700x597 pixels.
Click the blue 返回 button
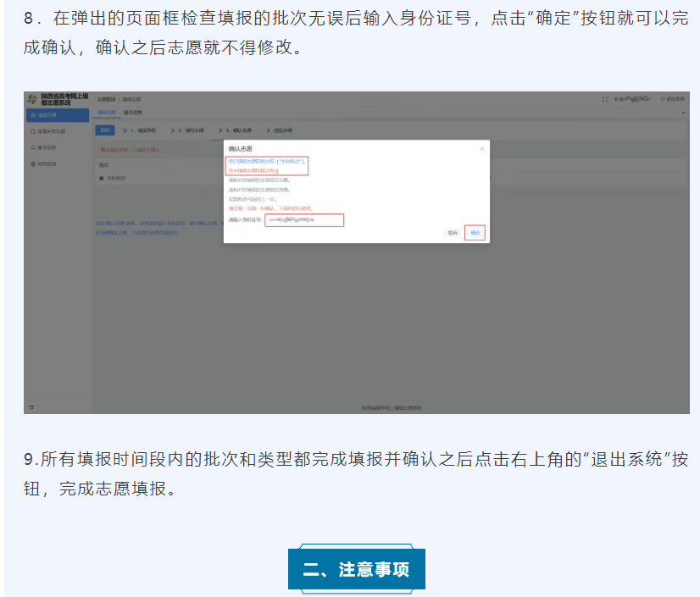pos(104,131)
